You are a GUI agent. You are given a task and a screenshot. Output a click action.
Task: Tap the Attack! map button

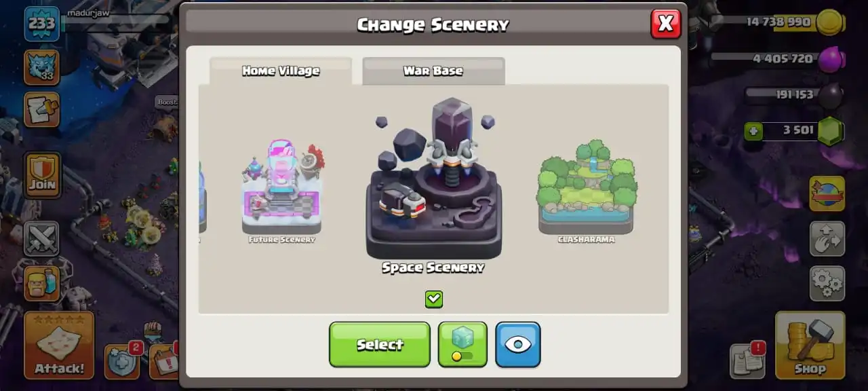coord(59,346)
